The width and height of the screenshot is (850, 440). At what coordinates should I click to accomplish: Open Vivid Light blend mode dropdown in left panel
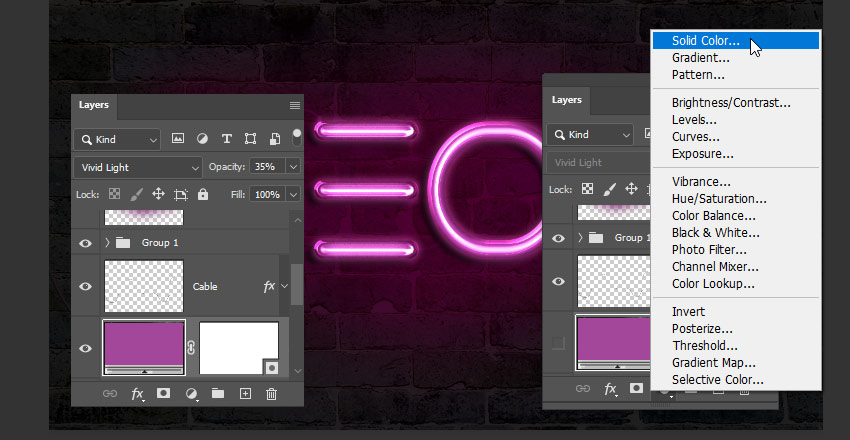(138, 167)
